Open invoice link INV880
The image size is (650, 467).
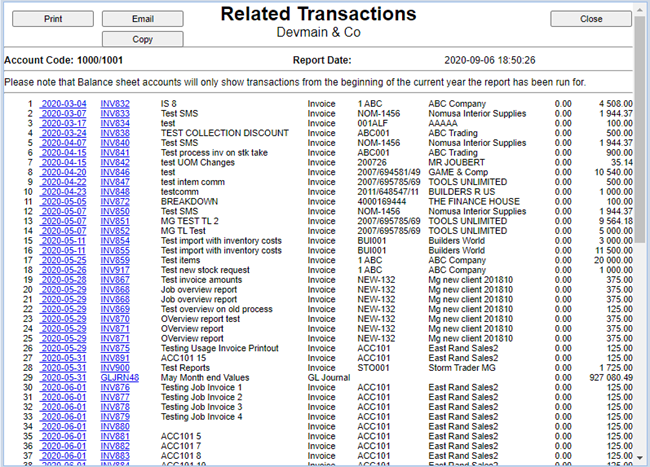[x=115, y=426]
